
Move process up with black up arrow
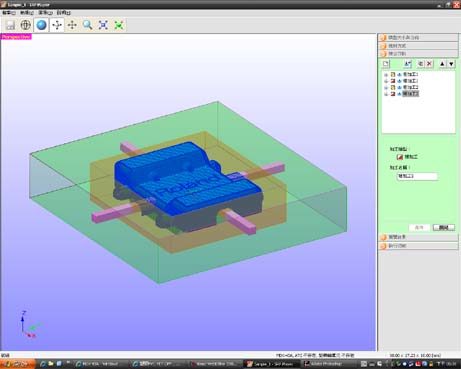(x=442, y=64)
